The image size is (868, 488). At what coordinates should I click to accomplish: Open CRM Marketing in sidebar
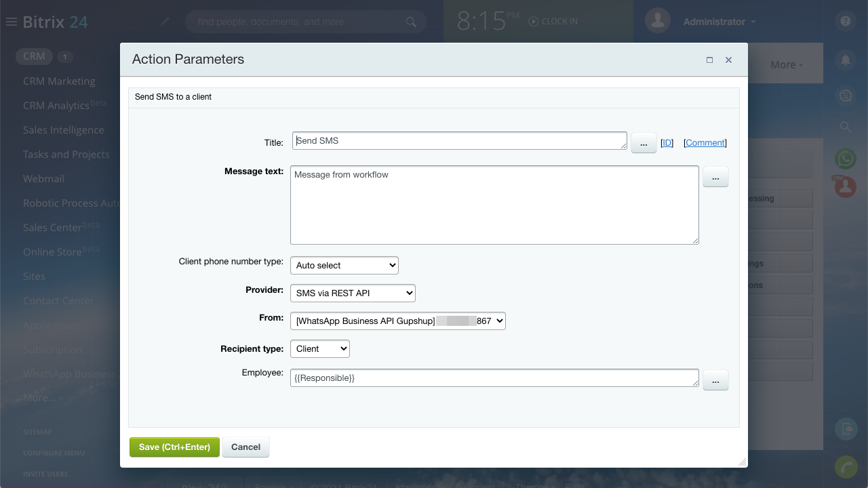coord(59,81)
